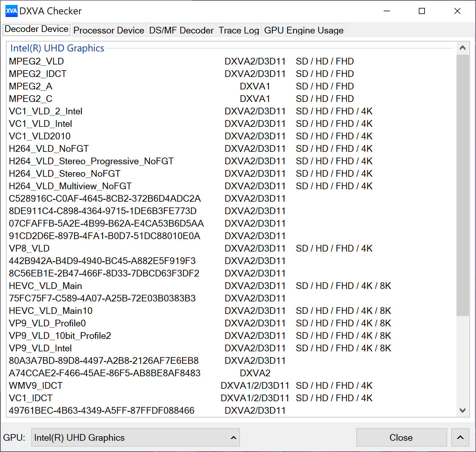Switch to the Decoder Device tab
The width and height of the screenshot is (476, 452).
pyautogui.click(x=37, y=29)
